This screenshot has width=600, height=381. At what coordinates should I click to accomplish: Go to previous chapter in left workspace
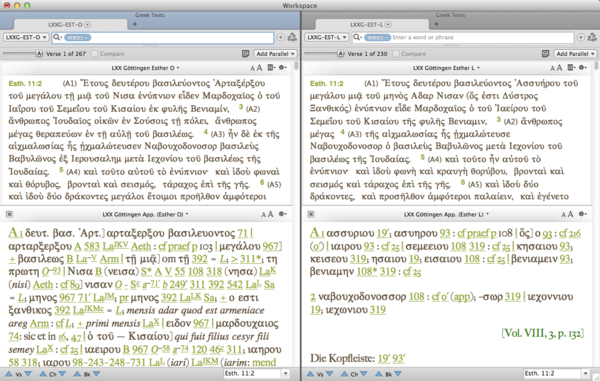(x=43, y=374)
